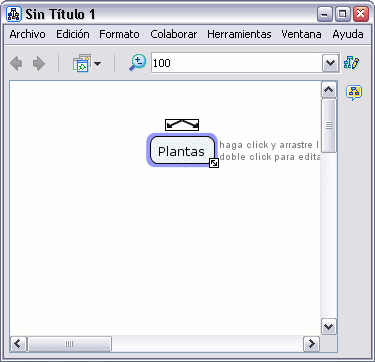The image size is (375, 362).
Task: Maximize the Sin Título 1 window
Action: coord(343,14)
